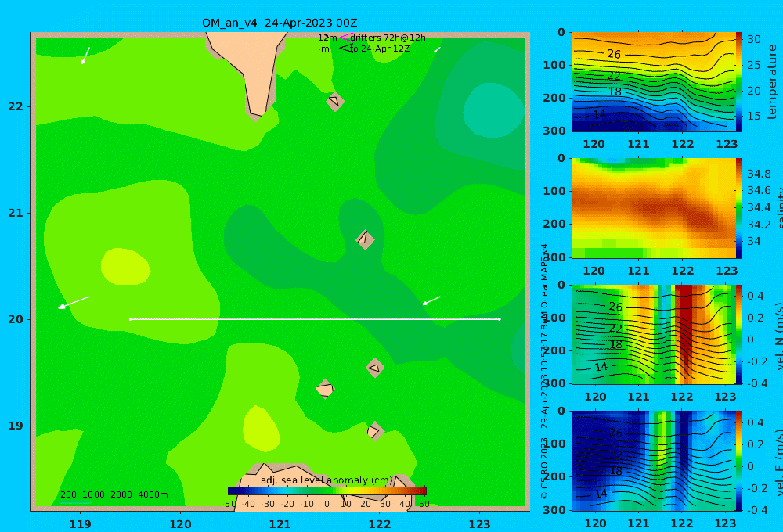Click latitude label 21 on the map
Image resolution: width=783 pixels, height=532 pixels.
click(x=16, y=213)
